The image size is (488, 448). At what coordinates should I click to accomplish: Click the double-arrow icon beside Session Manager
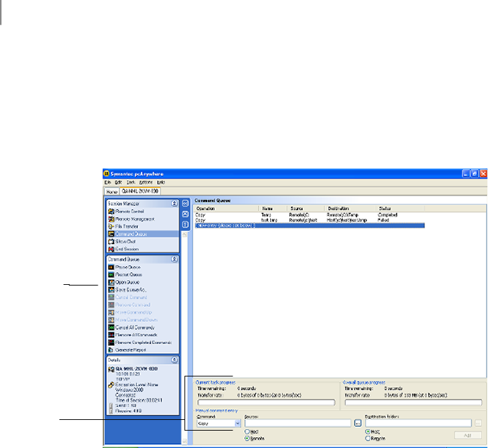(x=185, y=203)
